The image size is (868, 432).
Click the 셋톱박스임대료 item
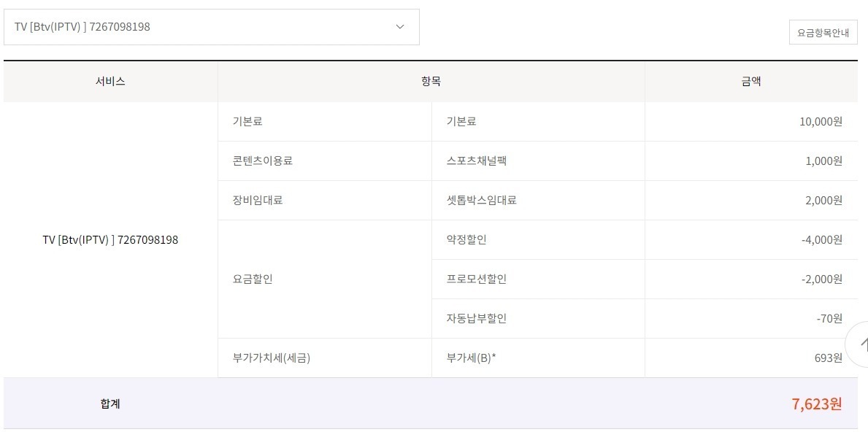[x=481, y=200]
